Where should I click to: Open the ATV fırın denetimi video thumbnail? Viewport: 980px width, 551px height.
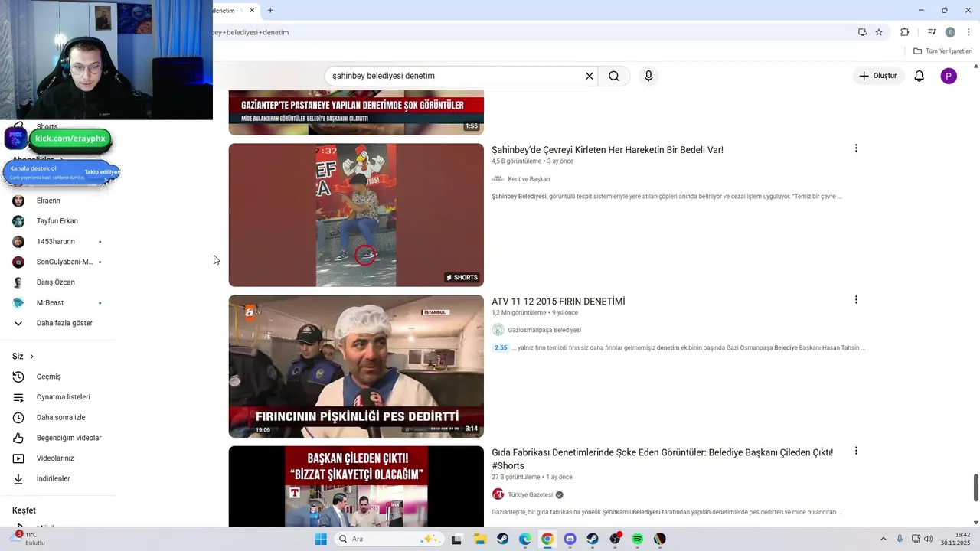(x=356, y=367)
